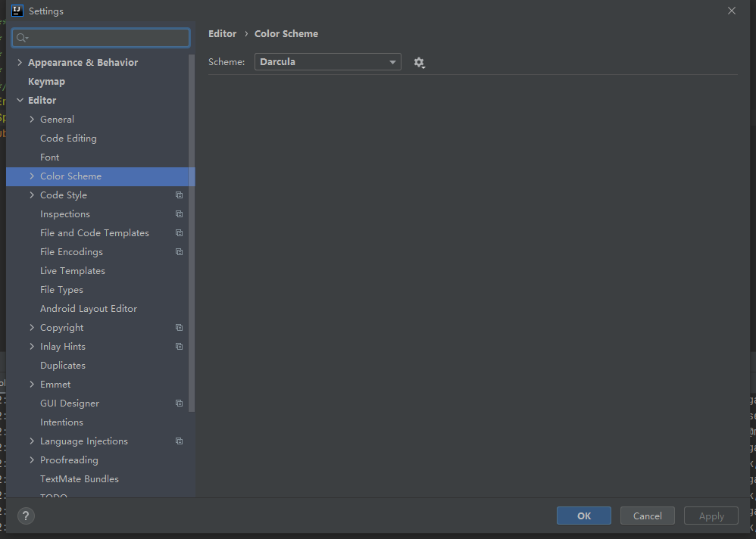756x539 pixels.
Task: Expand General under Editor
Action: point(31,119)
